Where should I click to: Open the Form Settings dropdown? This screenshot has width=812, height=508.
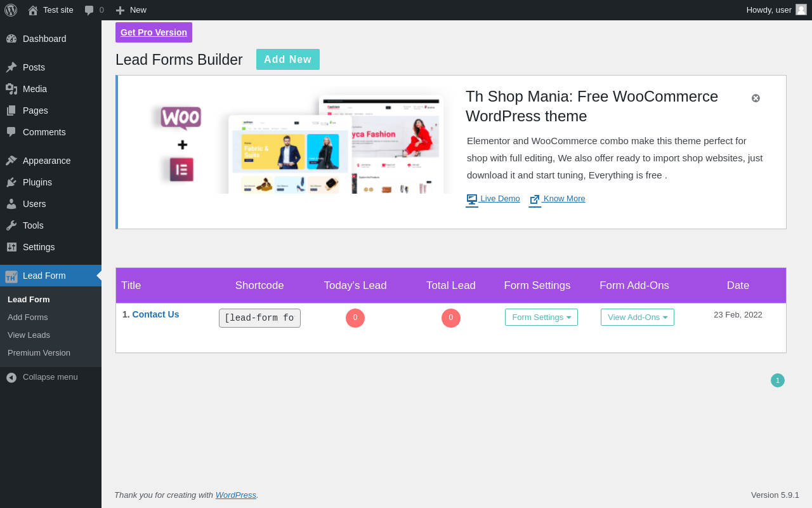(x=541, y=317)
